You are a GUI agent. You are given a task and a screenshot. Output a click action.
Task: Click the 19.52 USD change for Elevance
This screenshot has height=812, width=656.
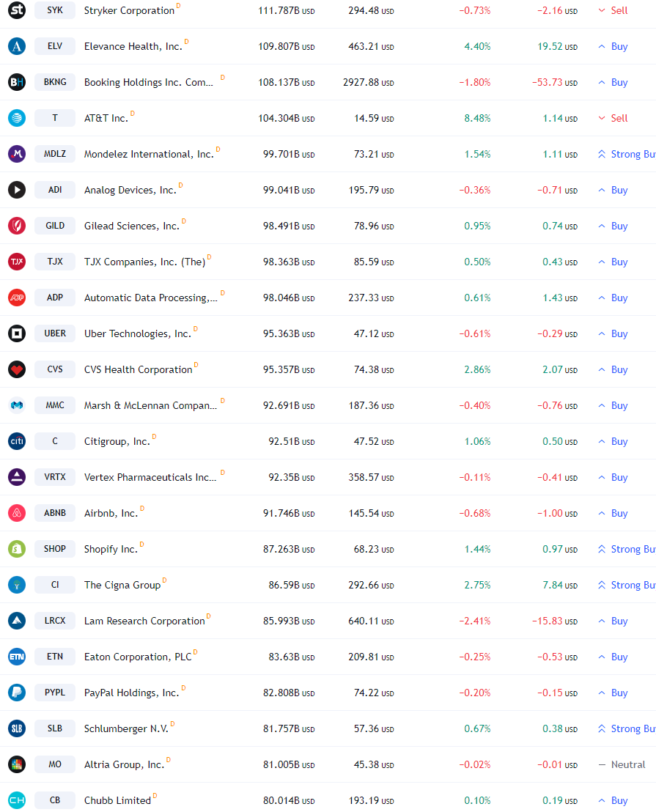(x=558, y=46)
